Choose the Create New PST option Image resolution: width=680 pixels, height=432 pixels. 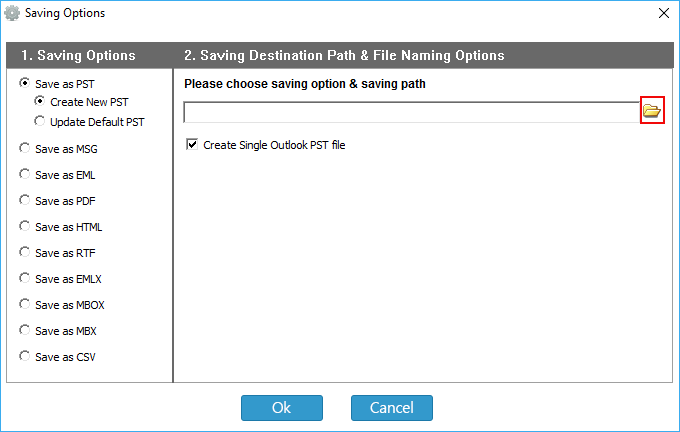40,102
